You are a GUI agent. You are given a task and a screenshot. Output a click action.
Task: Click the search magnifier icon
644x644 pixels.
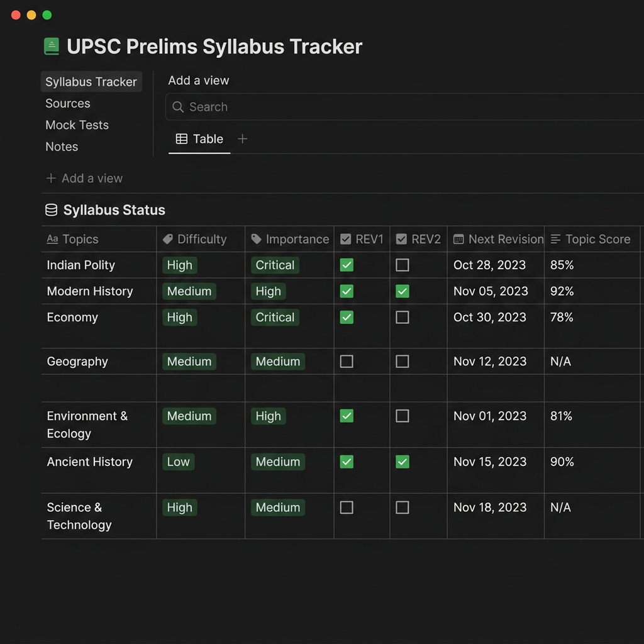(178, 107)
